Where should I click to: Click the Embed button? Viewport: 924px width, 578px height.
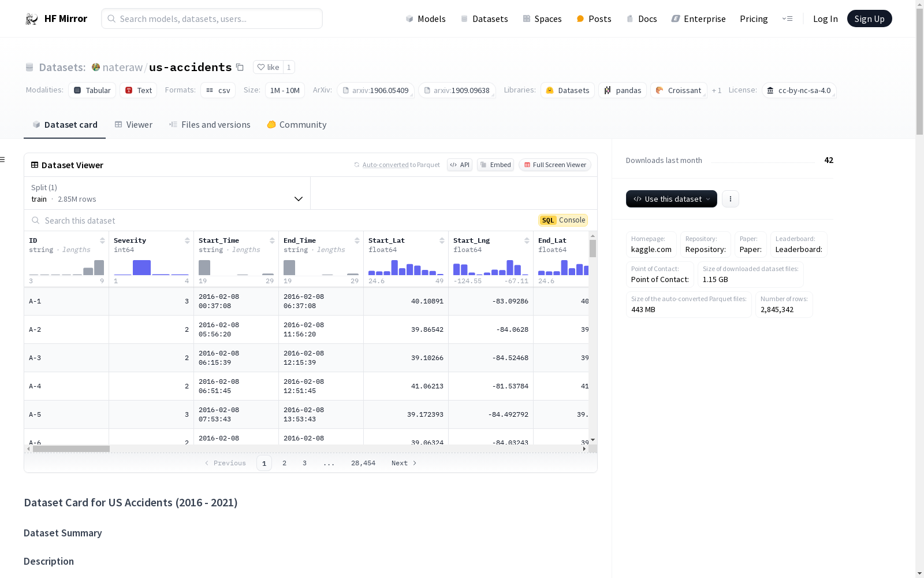pos(495,165)
